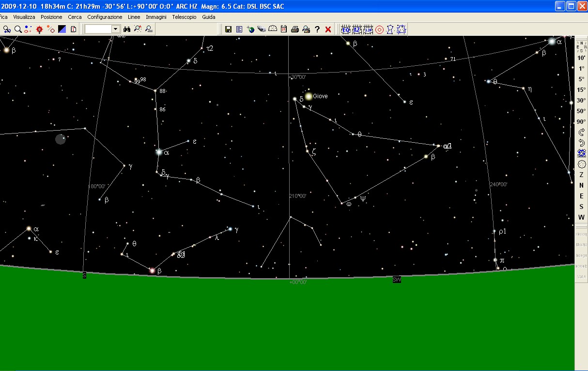Click the orange slash and circle icon

(51, 30)
